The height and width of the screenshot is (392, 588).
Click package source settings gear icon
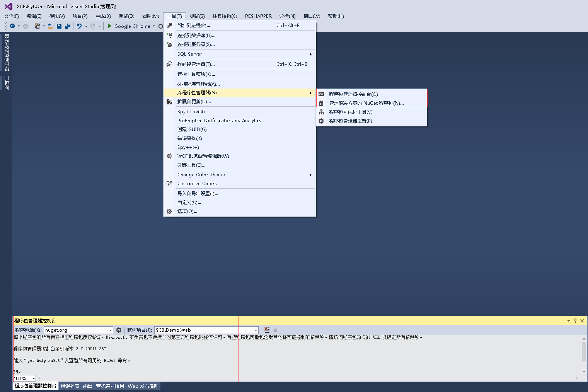coord(119,330)
